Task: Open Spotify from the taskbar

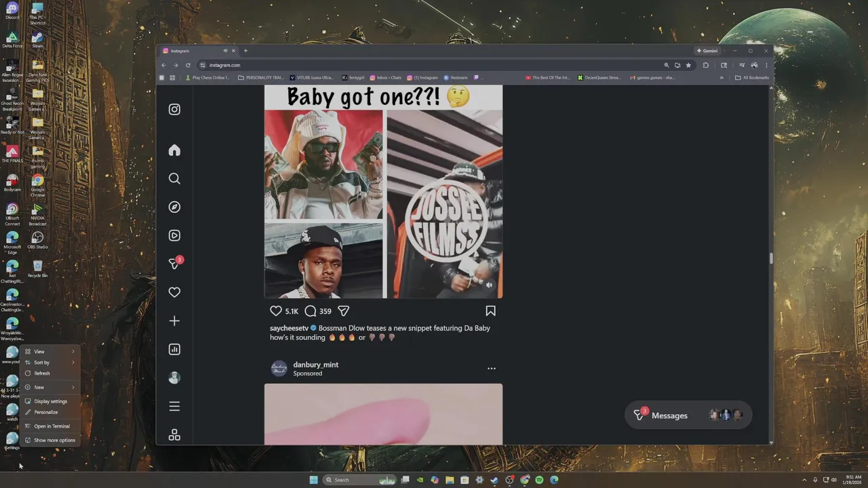Action: (x=539, y=480)
